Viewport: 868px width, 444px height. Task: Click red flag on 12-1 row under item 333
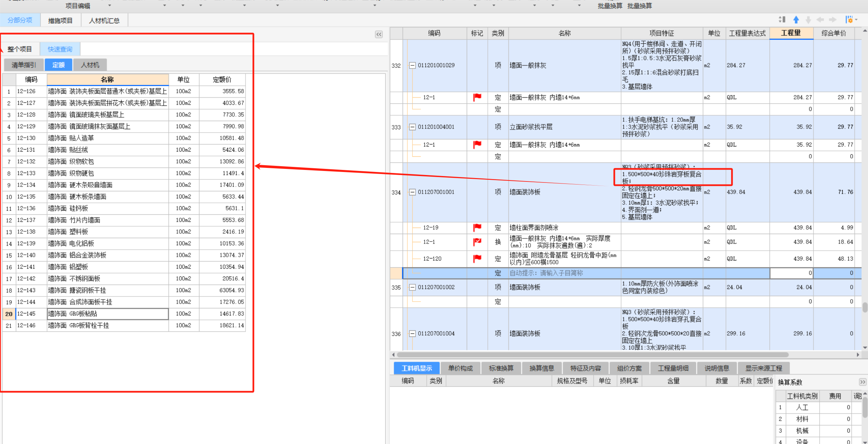click(x=477, y=145)
